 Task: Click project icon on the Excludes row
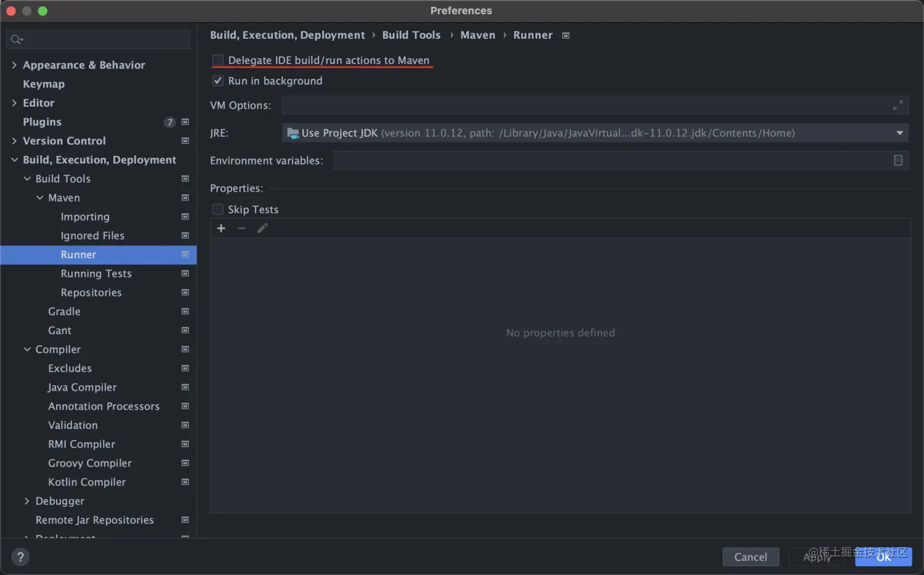185,369
